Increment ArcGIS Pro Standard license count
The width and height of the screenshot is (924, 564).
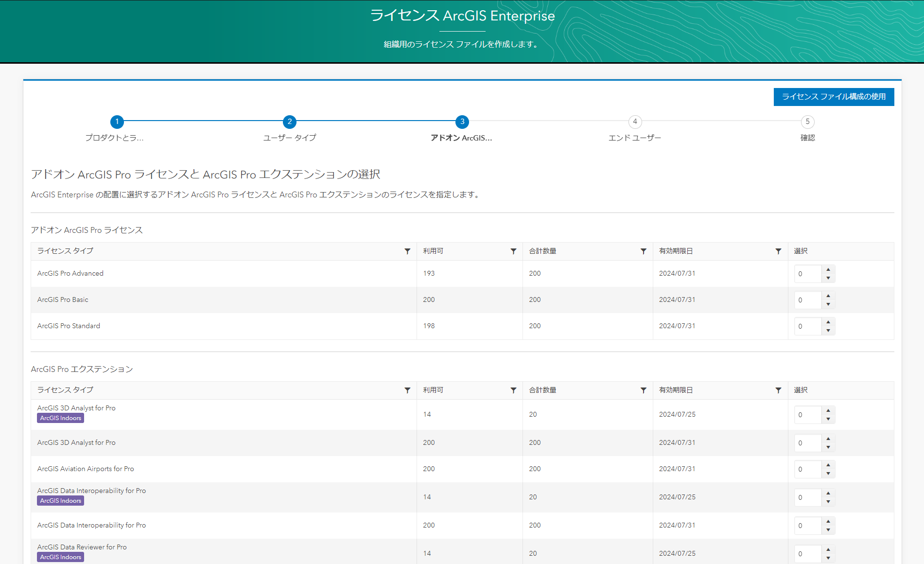828,322
